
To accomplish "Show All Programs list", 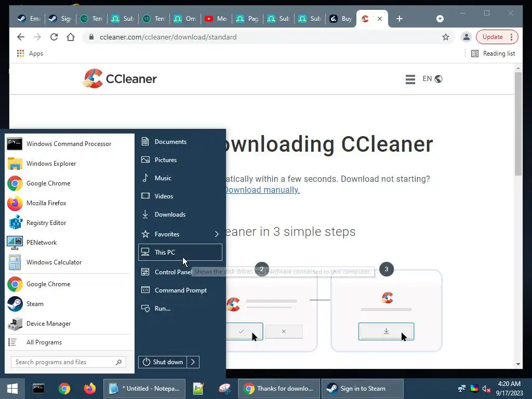I will tap(68, 342).
